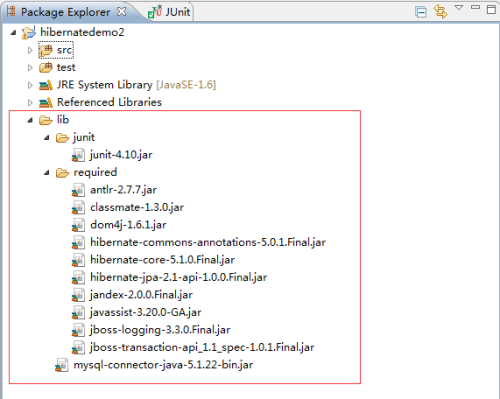Click the test package folder icon
This screenshot has height=399, width=500.
click(x=46, y=68)
